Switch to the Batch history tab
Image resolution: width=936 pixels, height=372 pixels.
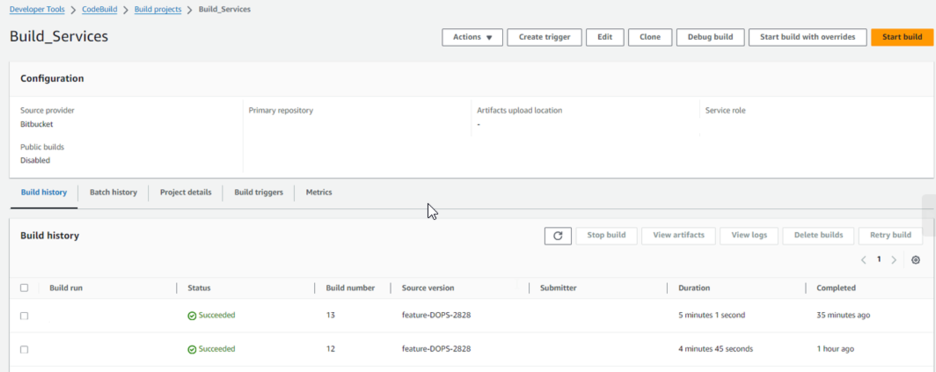pos(113,192)
